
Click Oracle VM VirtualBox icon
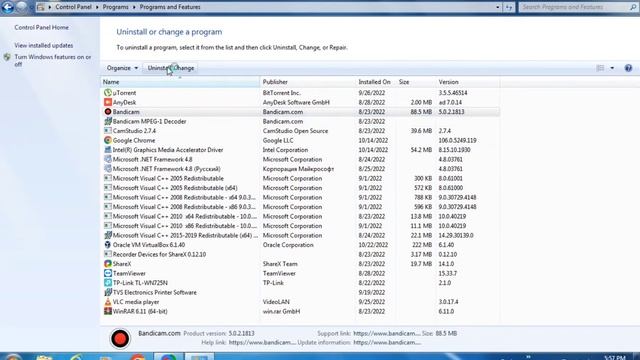tap(108, 244)
